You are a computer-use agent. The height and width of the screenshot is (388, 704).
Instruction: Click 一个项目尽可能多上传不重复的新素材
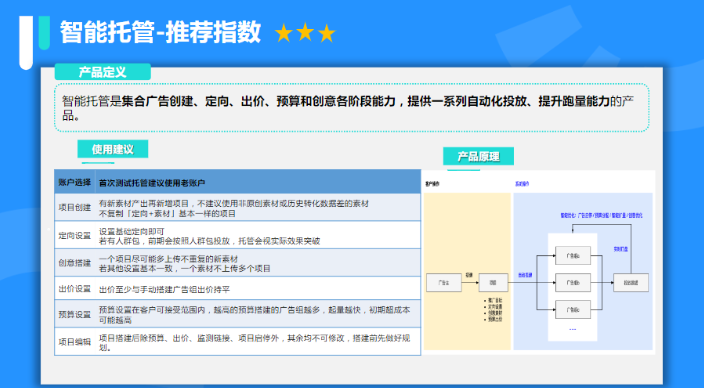[168, 259]
